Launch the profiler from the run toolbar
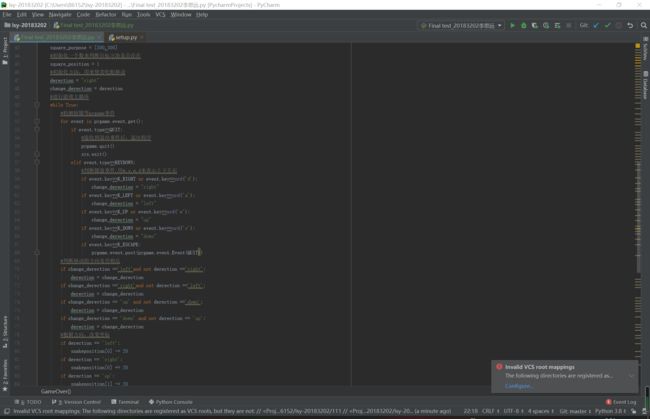The width and height of the screenshot is (650, 419). pyautogui.click(x=546, y=25)
